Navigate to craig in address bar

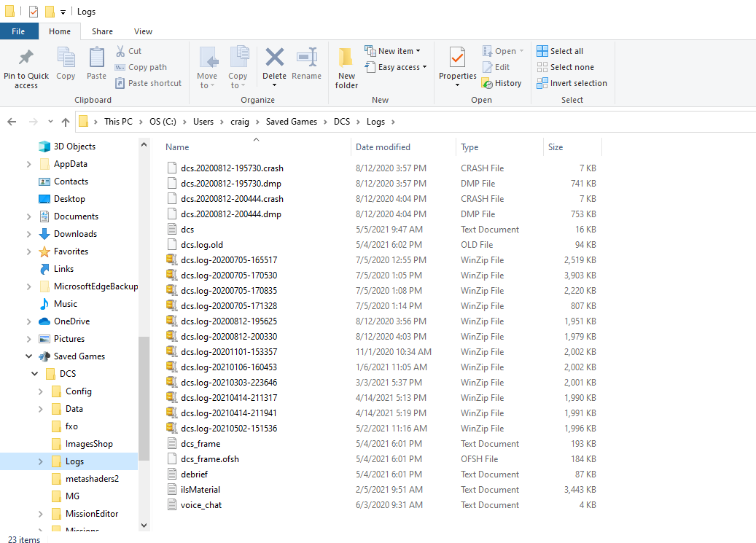click(x=240, y=122)
